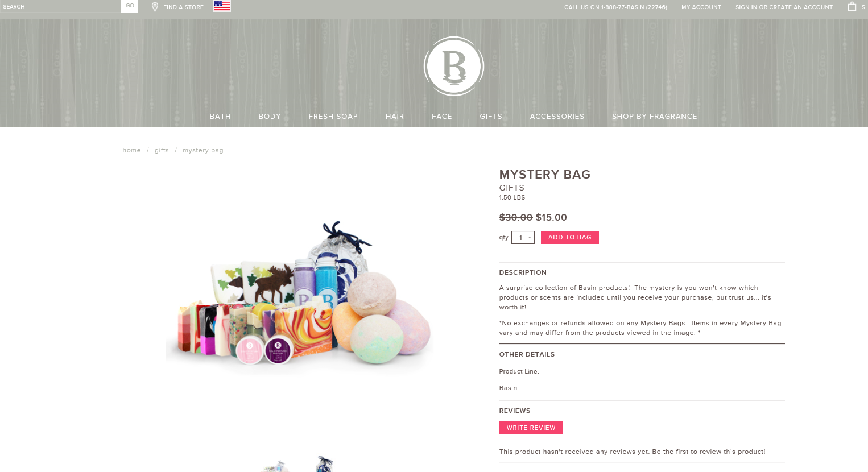Add the Mystery Bag to bag
Image resolution: width=868 pixels, height=472 pixels.
pos(569,237)
